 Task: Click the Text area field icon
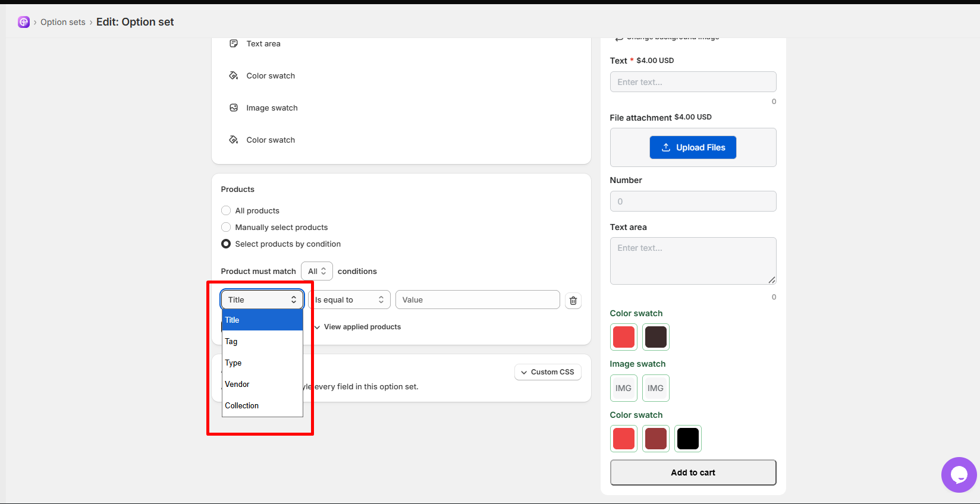[x=234, y=43]
